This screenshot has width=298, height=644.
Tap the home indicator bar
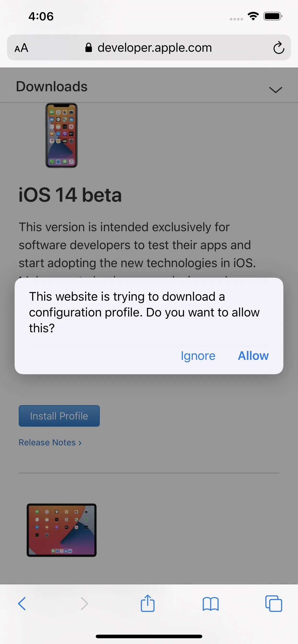point(149,636)
